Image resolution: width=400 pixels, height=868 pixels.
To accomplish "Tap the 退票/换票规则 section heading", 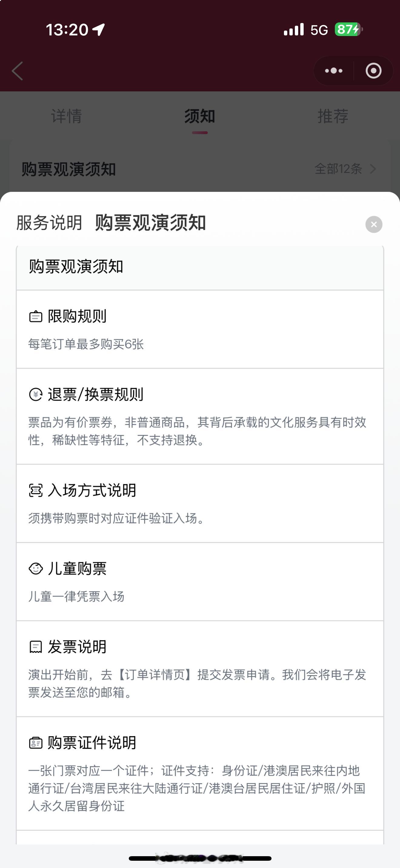I will [x=95, y=395].
